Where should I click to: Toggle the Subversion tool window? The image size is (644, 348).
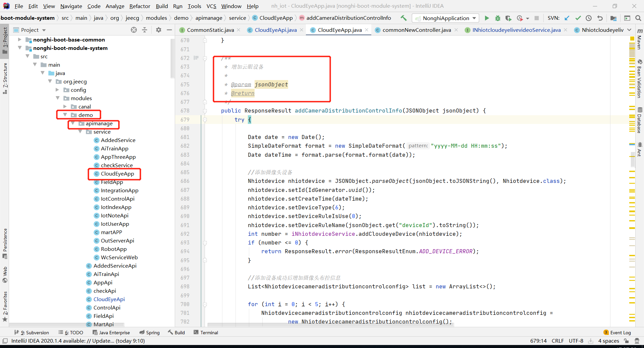pyautogui.click(x=32, y=333)
